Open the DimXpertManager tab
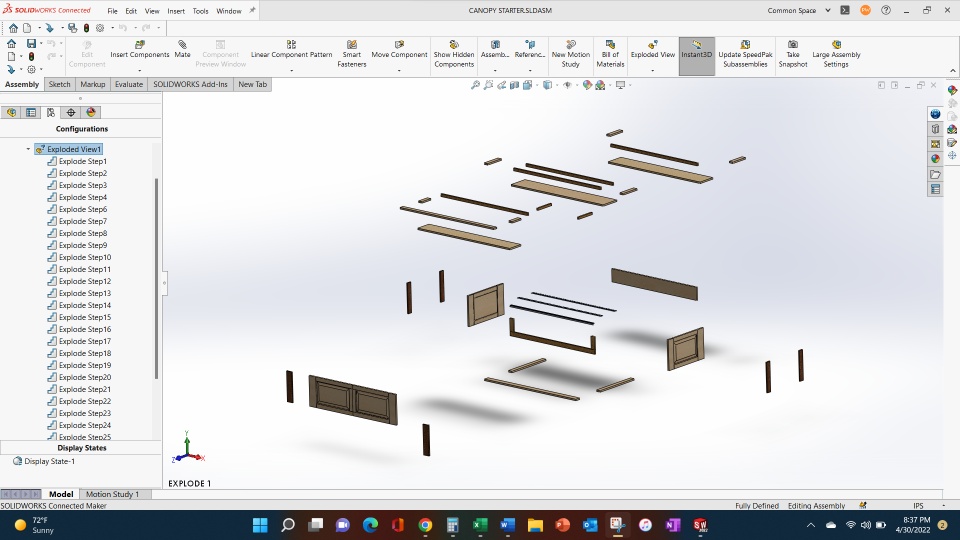960x540 pixels. [71, 113]
